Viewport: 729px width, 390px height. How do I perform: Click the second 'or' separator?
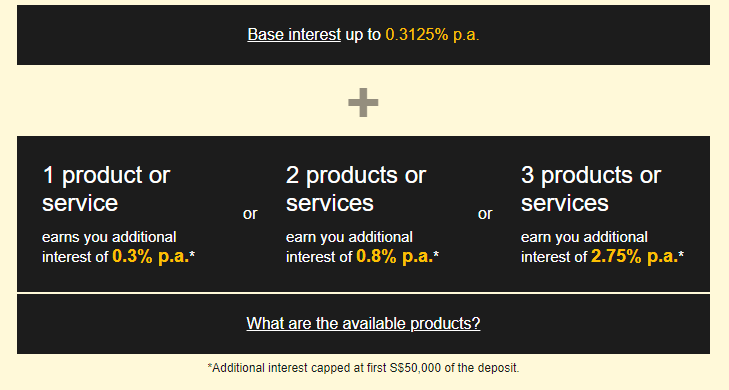[x=485, y=214]
